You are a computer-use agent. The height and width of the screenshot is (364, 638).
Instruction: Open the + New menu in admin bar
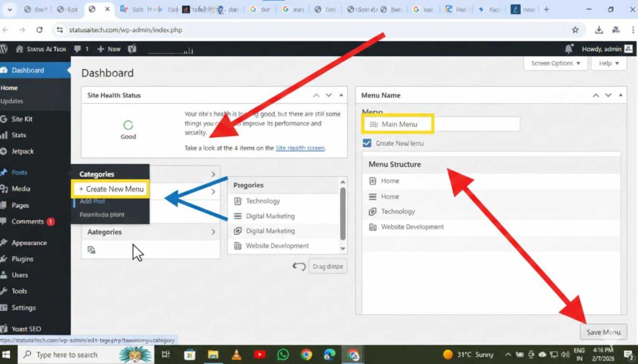click(109, 49)
